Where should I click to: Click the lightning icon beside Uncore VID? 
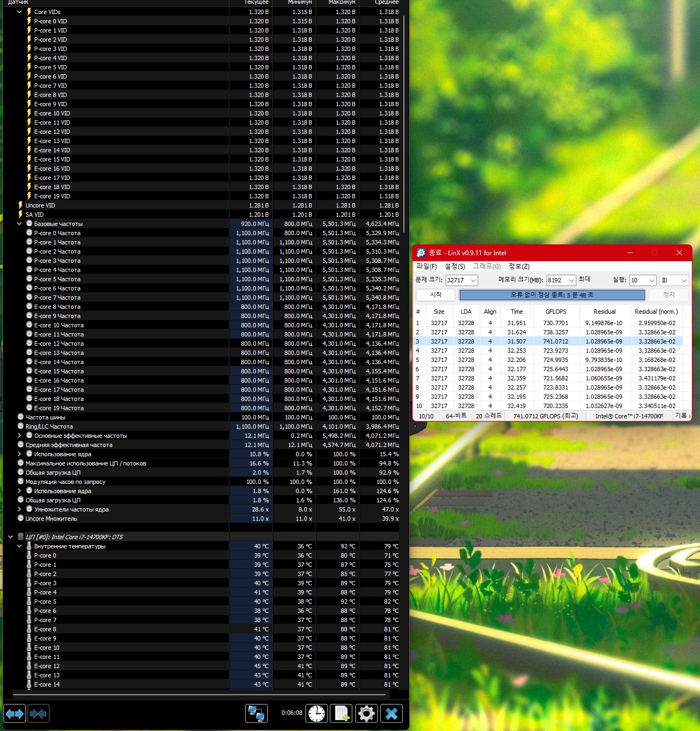point(20,205)
